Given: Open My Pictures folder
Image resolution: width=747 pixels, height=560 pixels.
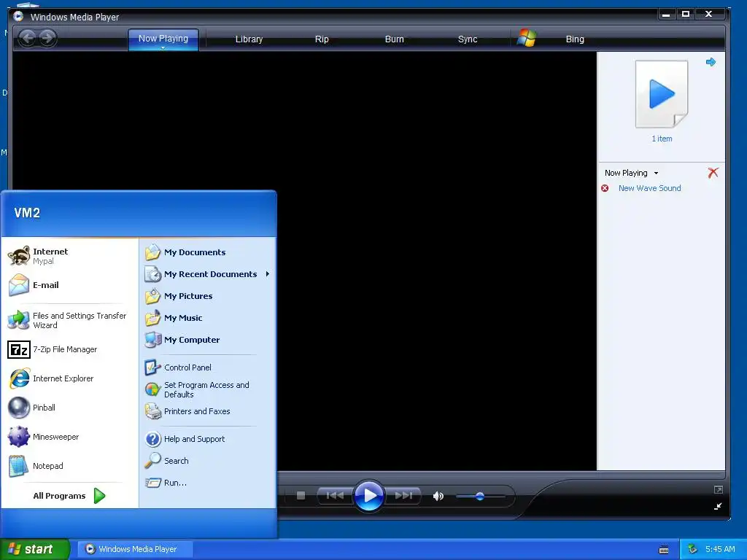Looking at the screenshot, I should click(208, 296).
